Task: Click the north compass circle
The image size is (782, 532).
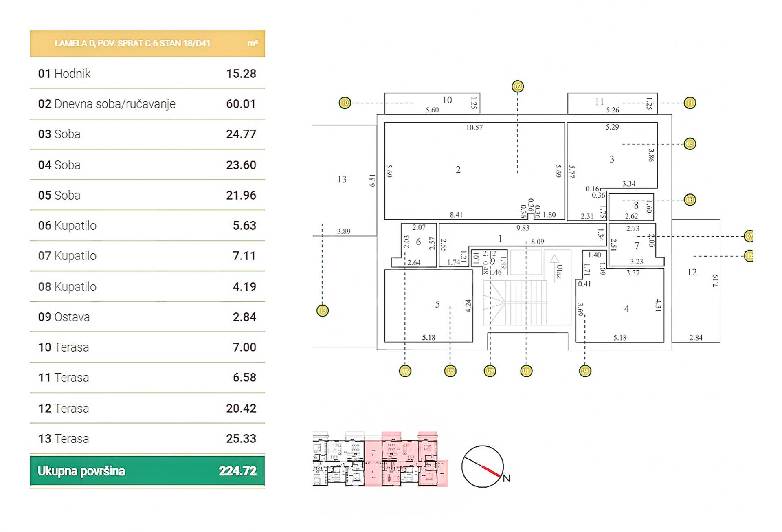Action: click(x=482, y=466)
